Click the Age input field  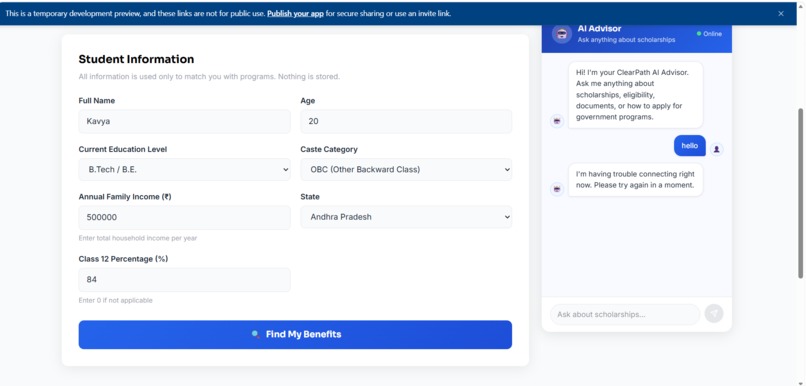(x=406, y=121)
